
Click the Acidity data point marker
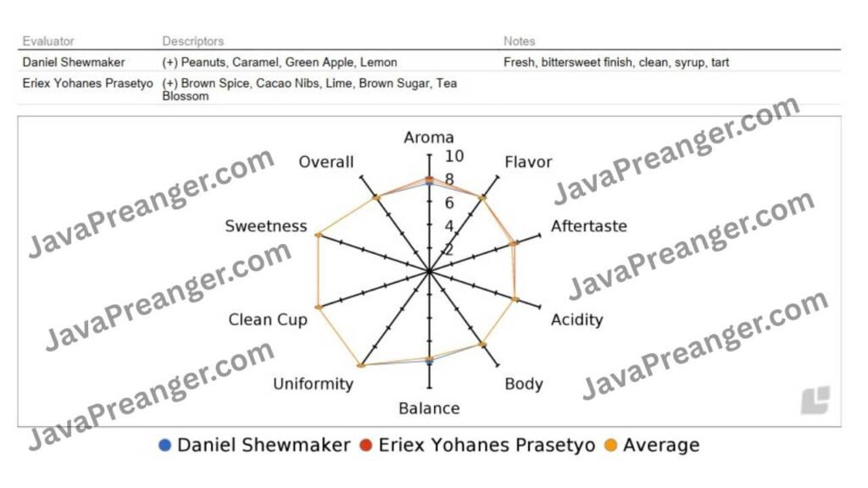515,299
